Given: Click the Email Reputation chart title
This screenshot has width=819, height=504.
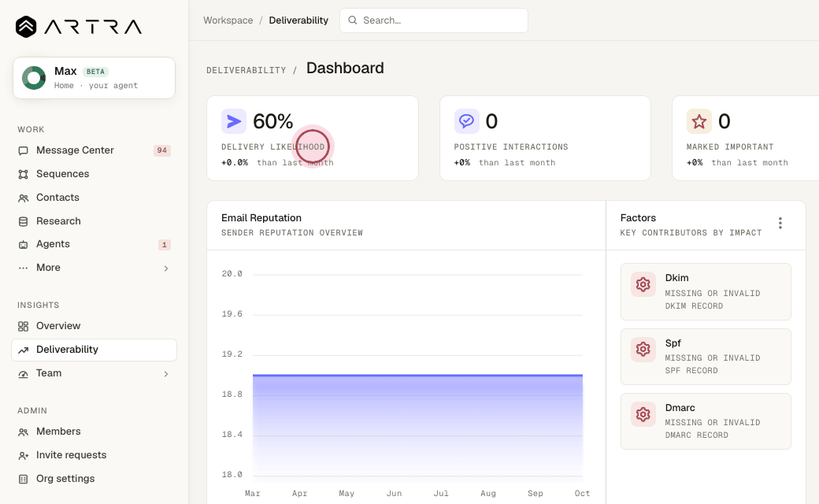Looking at the screenshot, I should (x=261, y=218).
